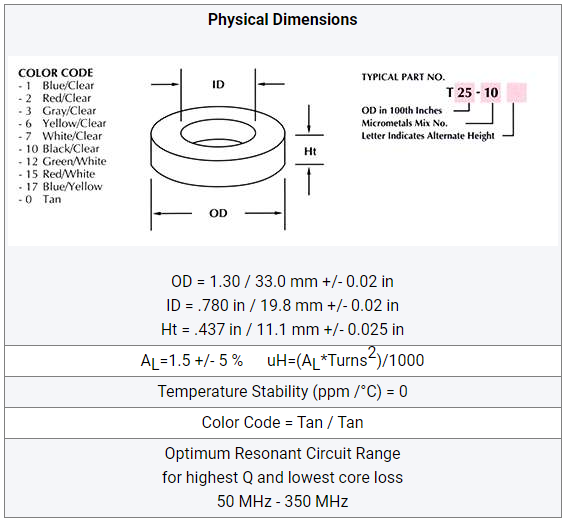Click the OD label below the toroid
The image size is (569, 526).
tap(218, 213)
